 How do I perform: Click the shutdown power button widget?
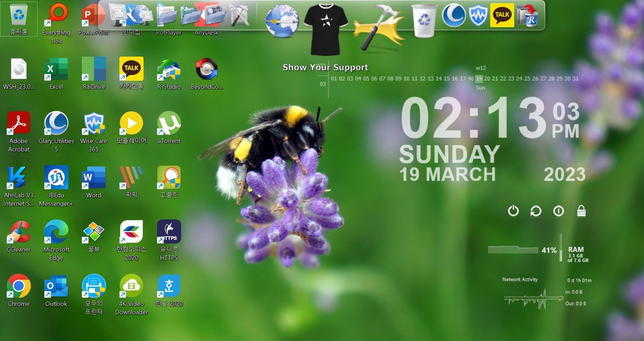coord(513,211)
